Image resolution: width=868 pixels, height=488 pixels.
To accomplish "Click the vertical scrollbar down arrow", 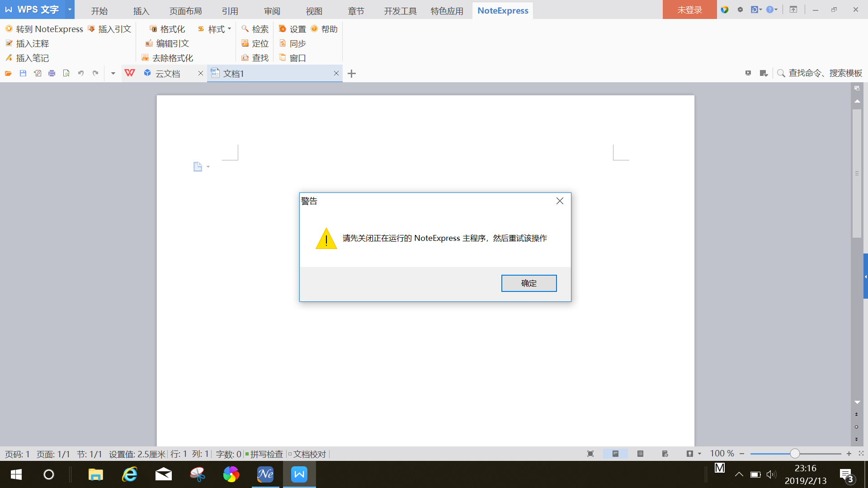I will (x=857, y=402).
